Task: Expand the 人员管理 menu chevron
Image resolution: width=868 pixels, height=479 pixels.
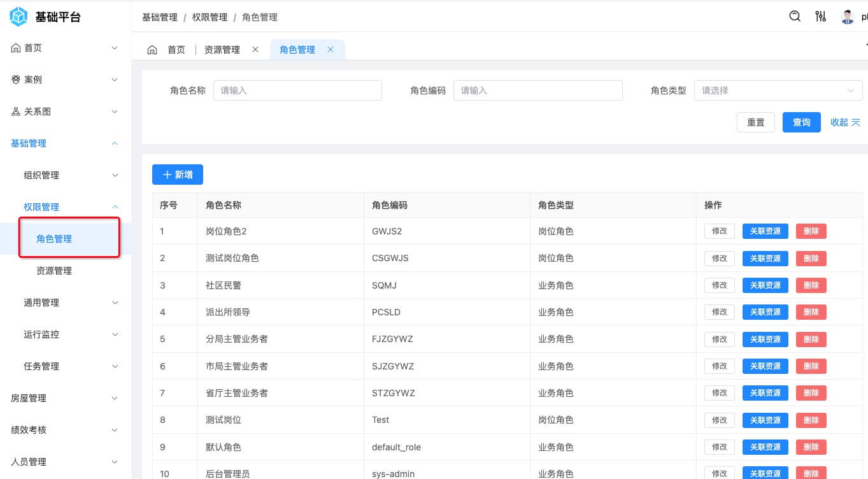Action: tap(115, 462)
